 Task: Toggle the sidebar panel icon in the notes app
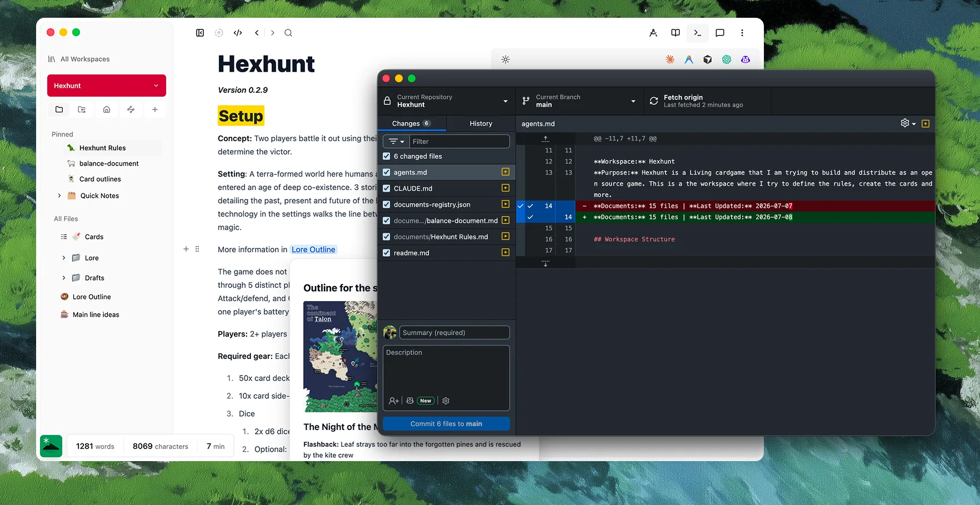click(x=200, y=33)
